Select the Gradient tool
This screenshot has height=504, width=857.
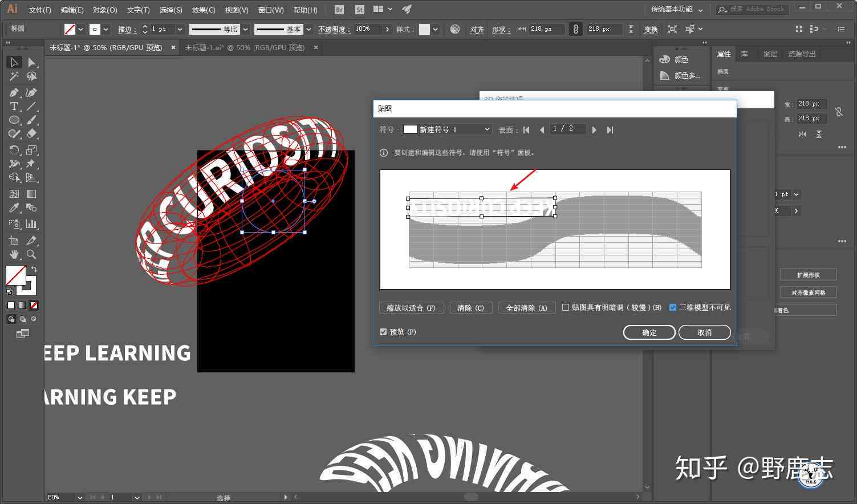pyautogui.click(x=31, y=194)
